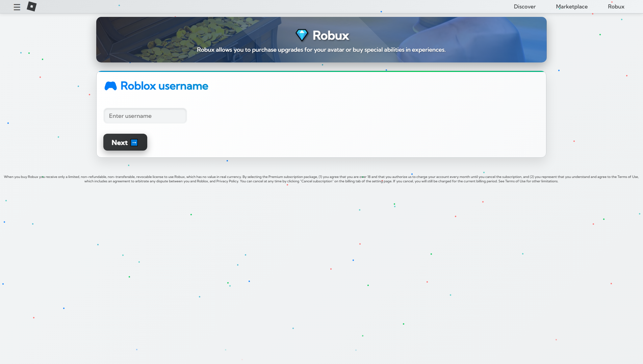This screenshot has height=364, width=643.
Task: Click the Roblox logo icon
Action: coord(31,6)
